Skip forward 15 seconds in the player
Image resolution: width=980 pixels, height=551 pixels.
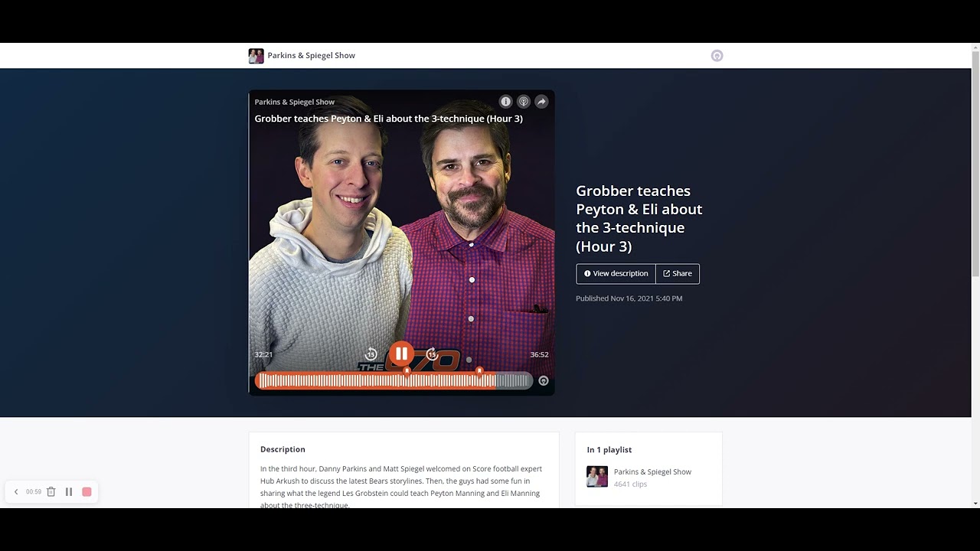(x=432, y=354)
